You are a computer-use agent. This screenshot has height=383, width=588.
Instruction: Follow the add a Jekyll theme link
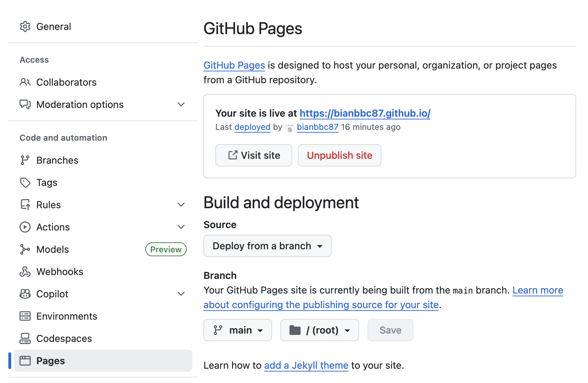[x=306, y=365]
